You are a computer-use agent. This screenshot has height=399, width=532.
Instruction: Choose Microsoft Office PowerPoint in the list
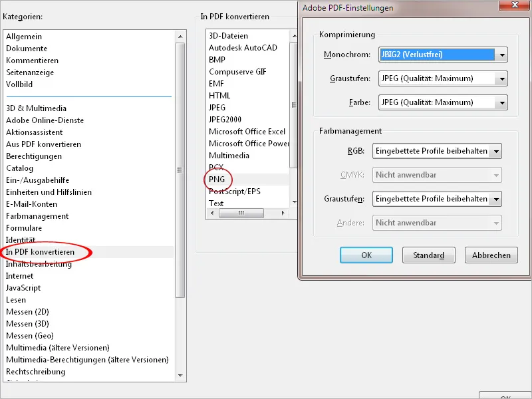[x=249, y=144]
